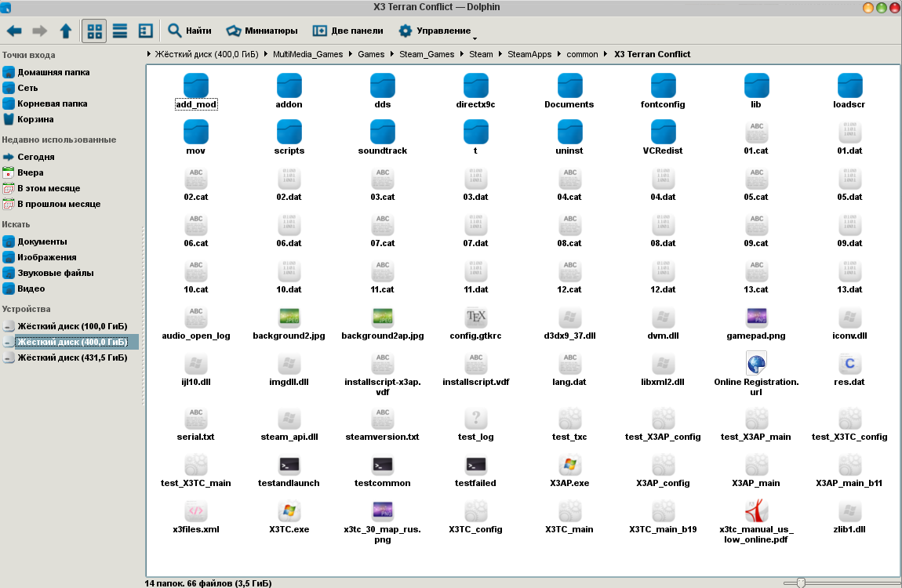Search for Видео
902x588 pixels.
click(x=24, y=289)
